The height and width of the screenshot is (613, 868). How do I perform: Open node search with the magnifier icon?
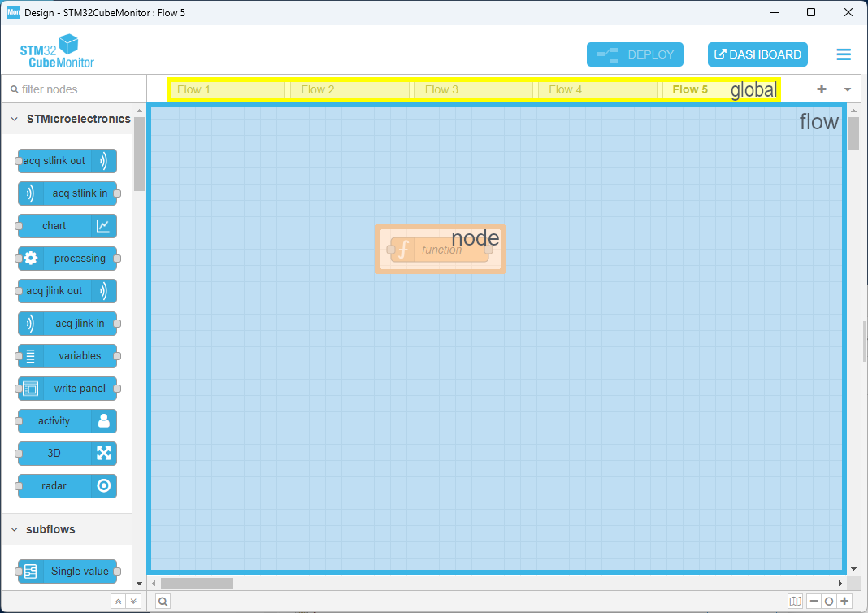pos(162,601)
